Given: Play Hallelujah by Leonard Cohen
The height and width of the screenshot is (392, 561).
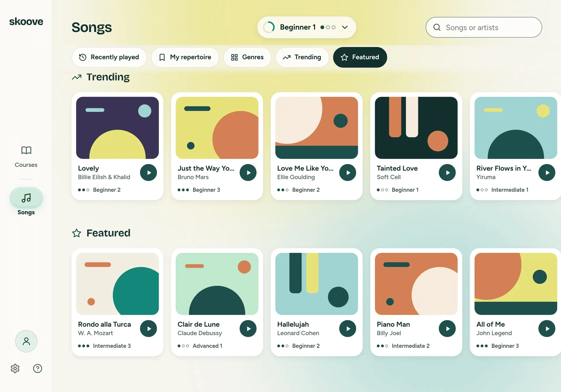Looking at the screenshot, I should coord(348,329).
